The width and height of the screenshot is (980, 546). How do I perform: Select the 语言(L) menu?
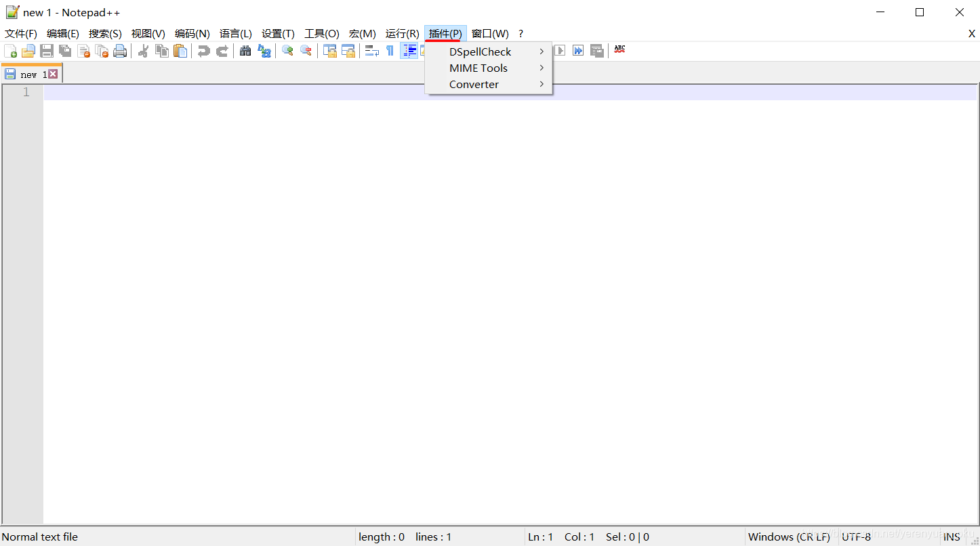tap(235, 33)
